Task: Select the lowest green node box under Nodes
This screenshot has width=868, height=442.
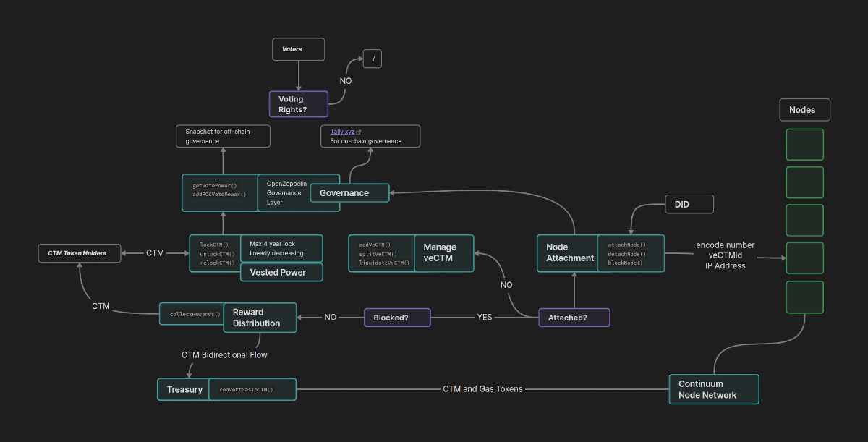Action: pos(804,297)
